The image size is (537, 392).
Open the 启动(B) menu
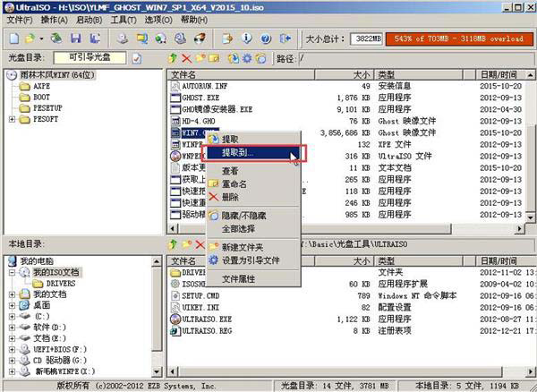89,20
